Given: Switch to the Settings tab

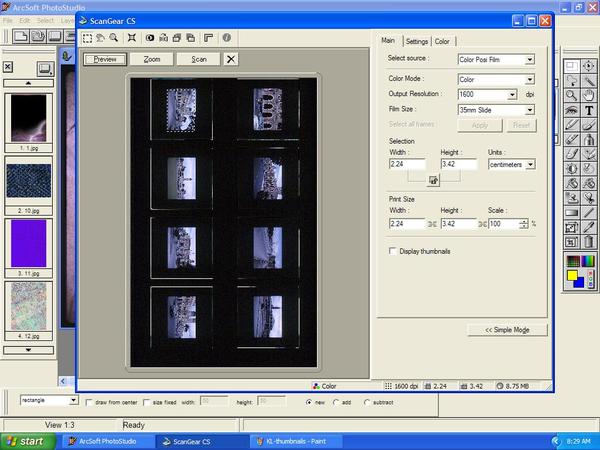Looking at the screenshot, I should [417, 41].
